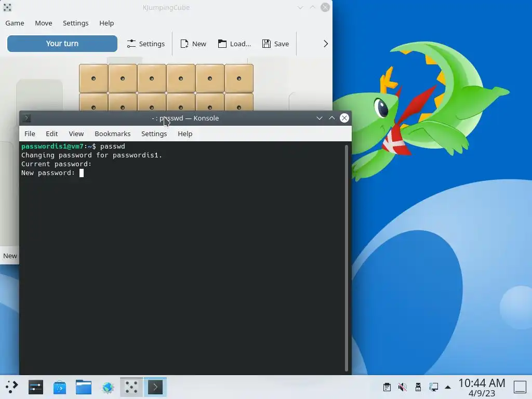The image size is (532, 399).
Task: Open the KDE application launcher
Action: (x=11, y=387)
